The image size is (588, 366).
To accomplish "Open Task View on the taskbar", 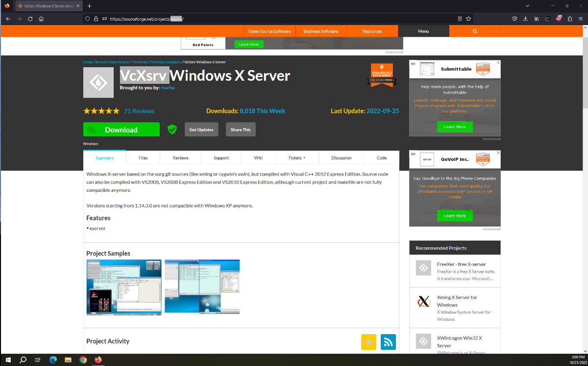I will [38, 360].
